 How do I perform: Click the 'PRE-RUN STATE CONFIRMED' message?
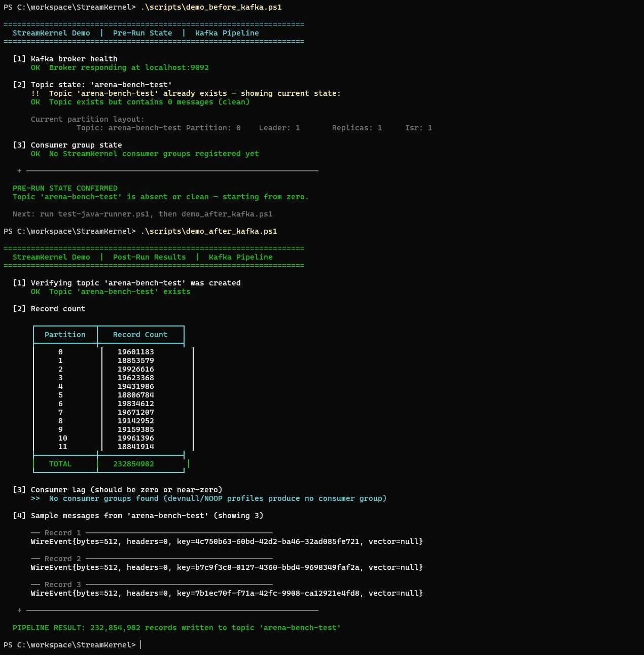(x=65, y=188)
